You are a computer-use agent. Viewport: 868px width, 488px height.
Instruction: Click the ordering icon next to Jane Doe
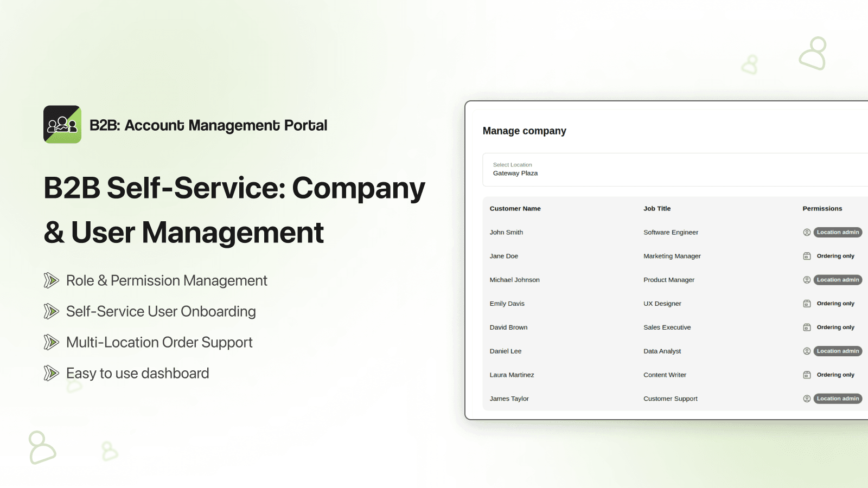click(x=807, y=256)
